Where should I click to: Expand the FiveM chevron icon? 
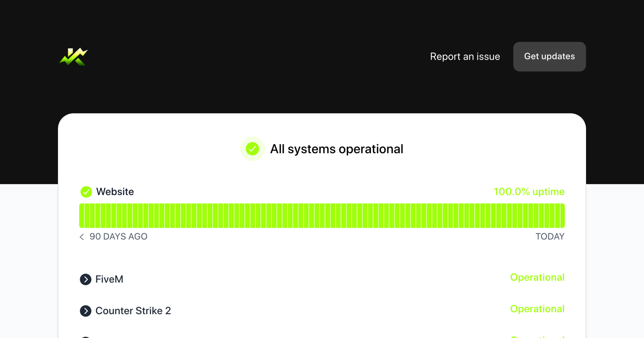pos(86,279)
